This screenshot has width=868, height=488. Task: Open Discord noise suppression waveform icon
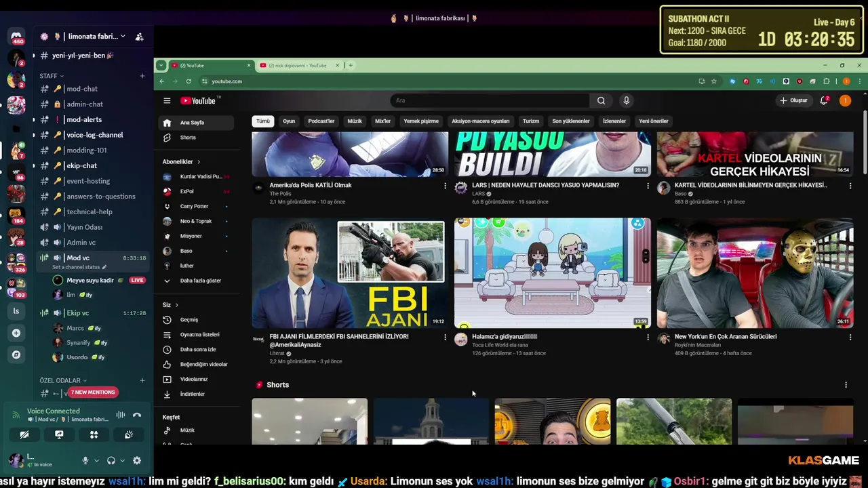tap(121, 415)
